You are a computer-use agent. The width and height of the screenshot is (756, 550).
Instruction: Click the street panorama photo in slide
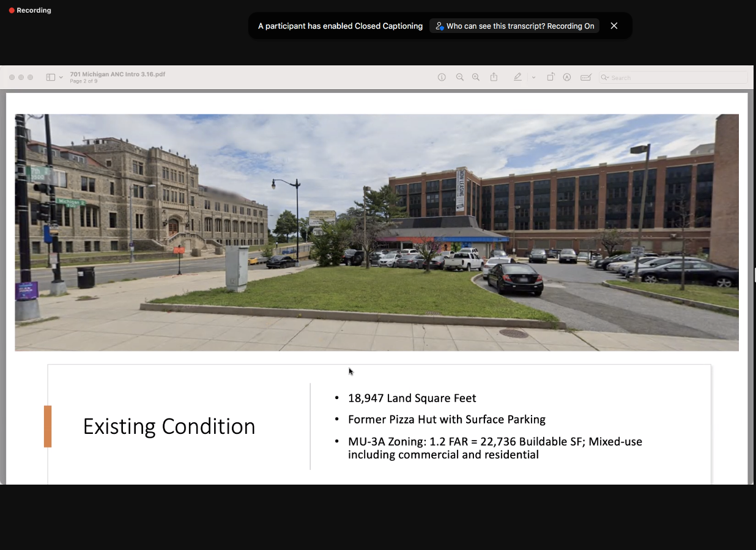pyautogui.click(x=377, y=232)
